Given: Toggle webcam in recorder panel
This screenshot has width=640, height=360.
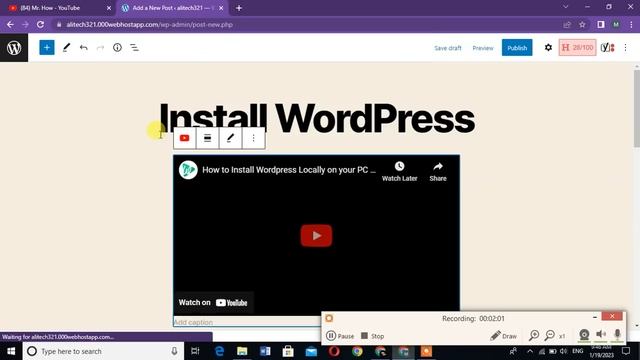Looking at the screenshot, I should point(584,335).
